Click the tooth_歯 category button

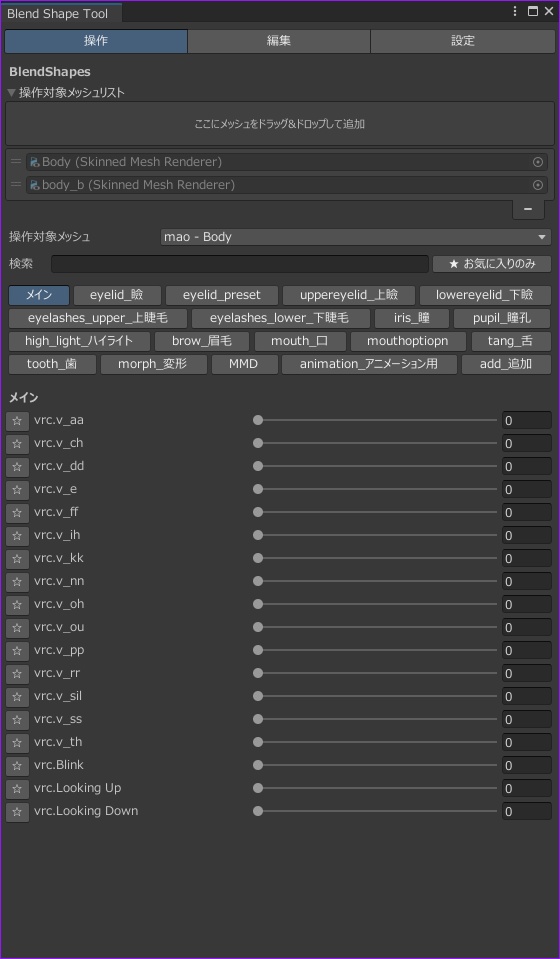pyautogui.click(x=52, y=364)
